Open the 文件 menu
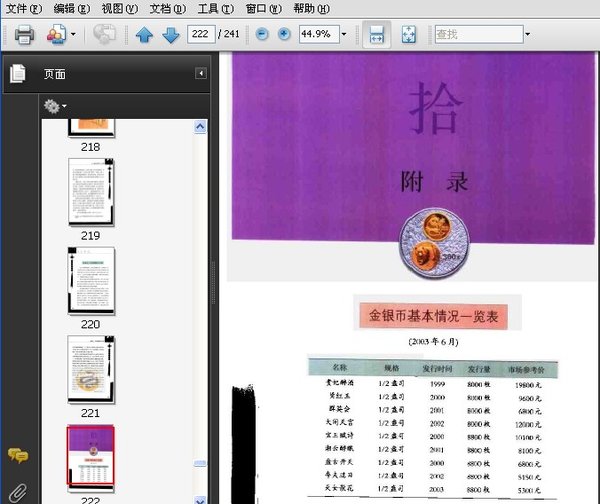600x504 pixels. 24,8
